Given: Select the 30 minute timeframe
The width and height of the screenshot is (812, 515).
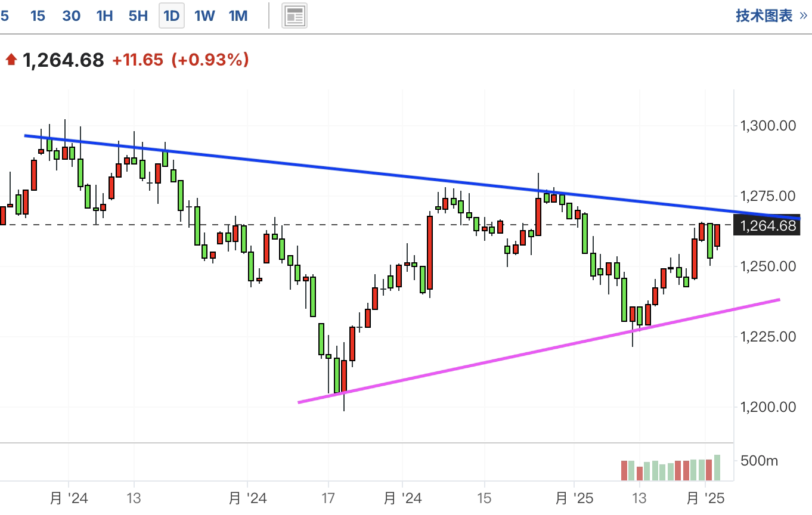Looking at the screenshot, I should 72,15.
